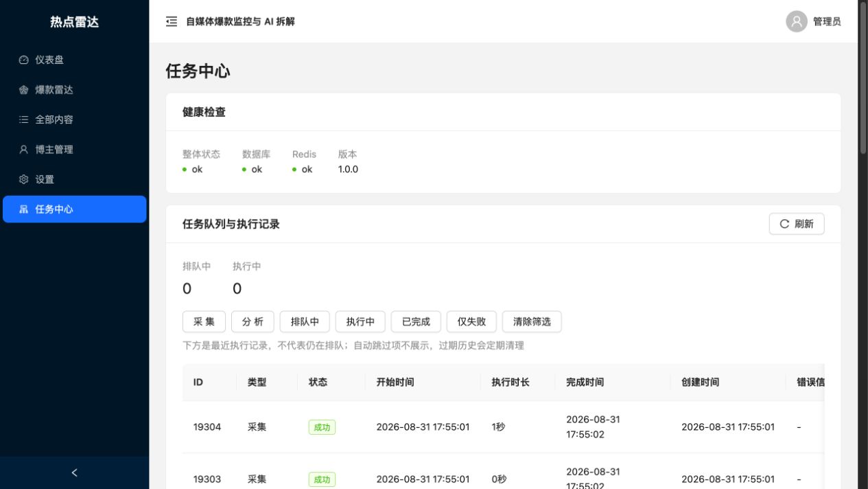Screen dimensions: 868x489
Task: Click the 健康检查 card title
Action: coord(204,112)
